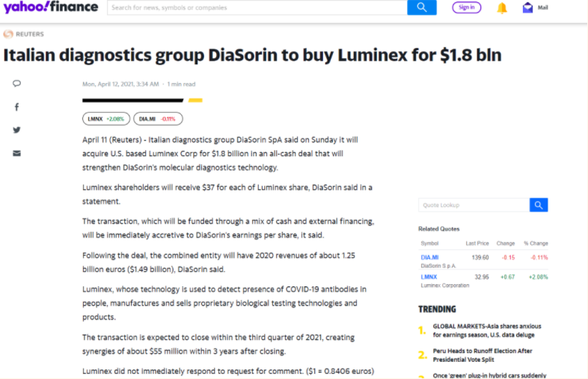
Task: Open trending story Peru Heads to Runoff Election
Action: (x=483, y=355)
